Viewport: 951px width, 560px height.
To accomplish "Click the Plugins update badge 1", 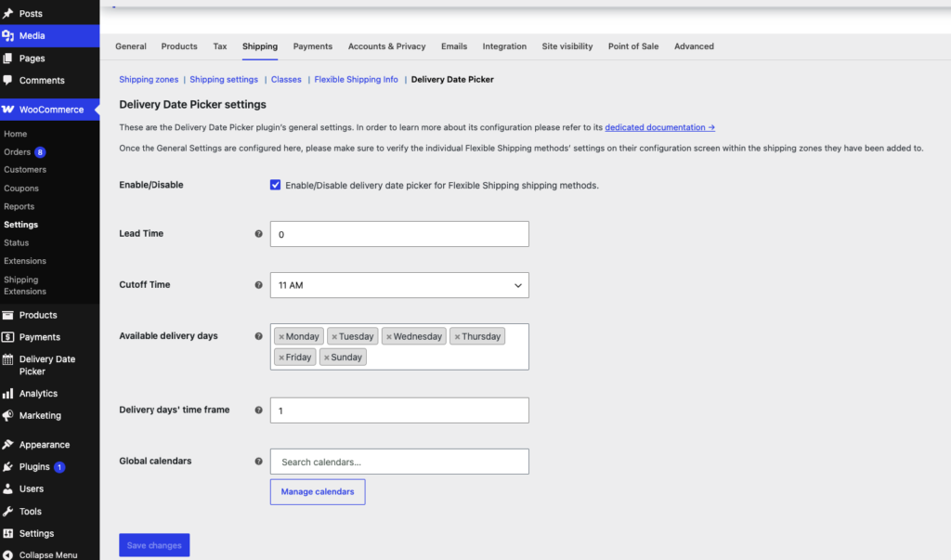I will point(59,467).
